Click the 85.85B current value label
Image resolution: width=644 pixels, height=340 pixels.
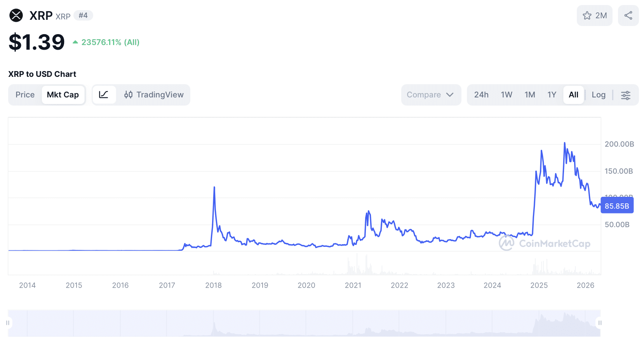pos(617,206)
